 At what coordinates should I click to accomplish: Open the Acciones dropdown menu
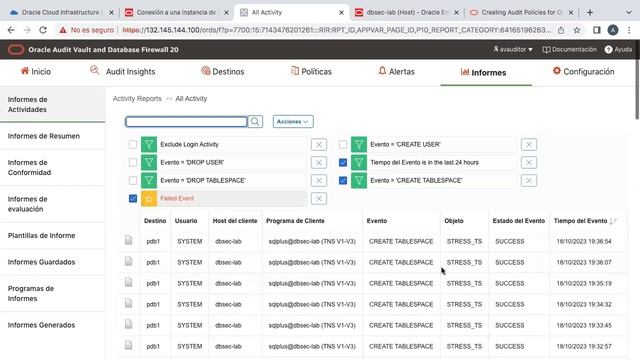(x=293, y=122)
